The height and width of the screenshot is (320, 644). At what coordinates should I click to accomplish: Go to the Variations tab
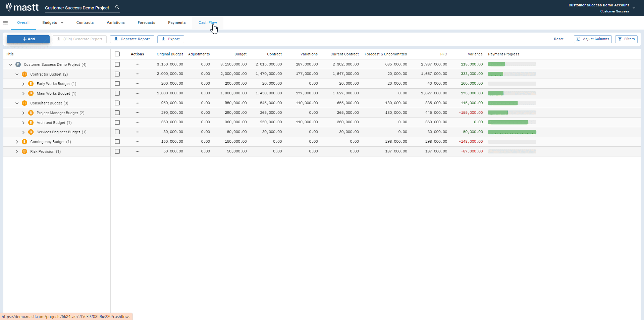pos(116,23)
